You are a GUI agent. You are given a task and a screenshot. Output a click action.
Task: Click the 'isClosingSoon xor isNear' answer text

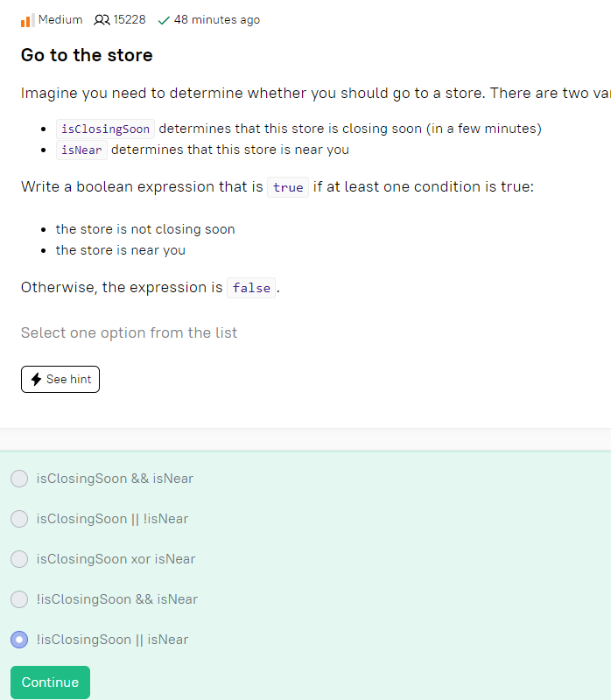coord(116,559)
